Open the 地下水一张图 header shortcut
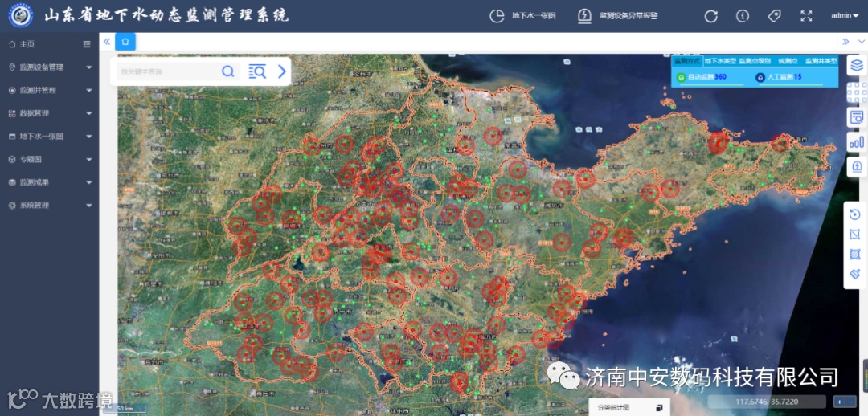 [x=522, y=16]
